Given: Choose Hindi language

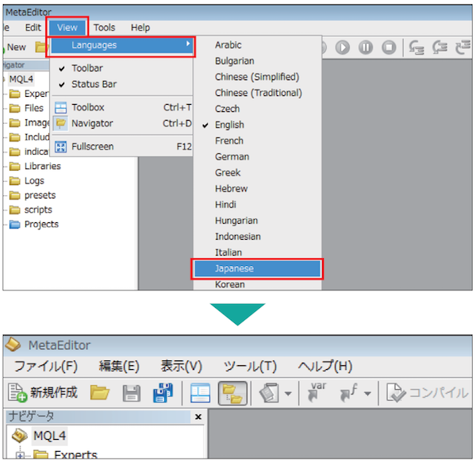Looking at the screenshot, I should coord(257,205).
